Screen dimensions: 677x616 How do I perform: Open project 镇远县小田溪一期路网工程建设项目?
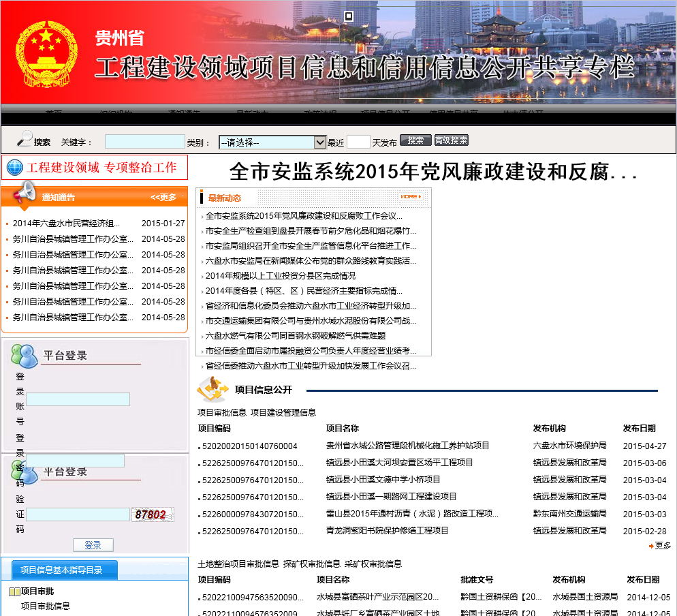391,497
